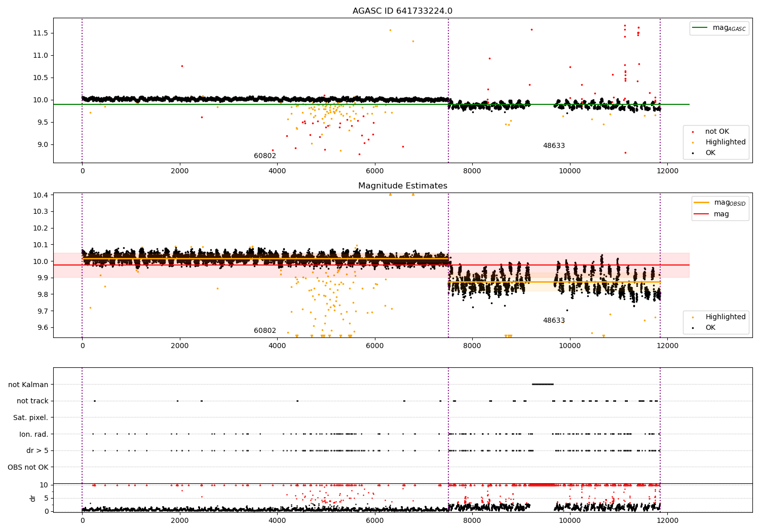Click x-axis tick '6000' under Magnitude Estimates plot
This screenshot has width=760, height=532.
coord(375,346)
